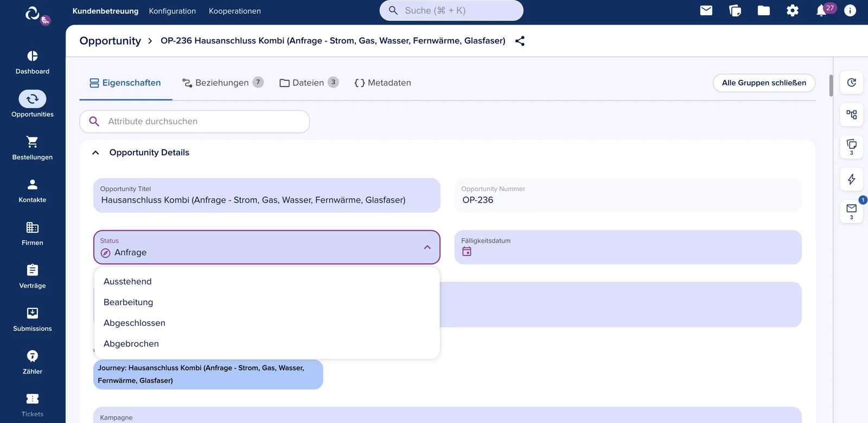Click Alle Gruppen schließen button
868x423 pixels.
tap(764, 83)
